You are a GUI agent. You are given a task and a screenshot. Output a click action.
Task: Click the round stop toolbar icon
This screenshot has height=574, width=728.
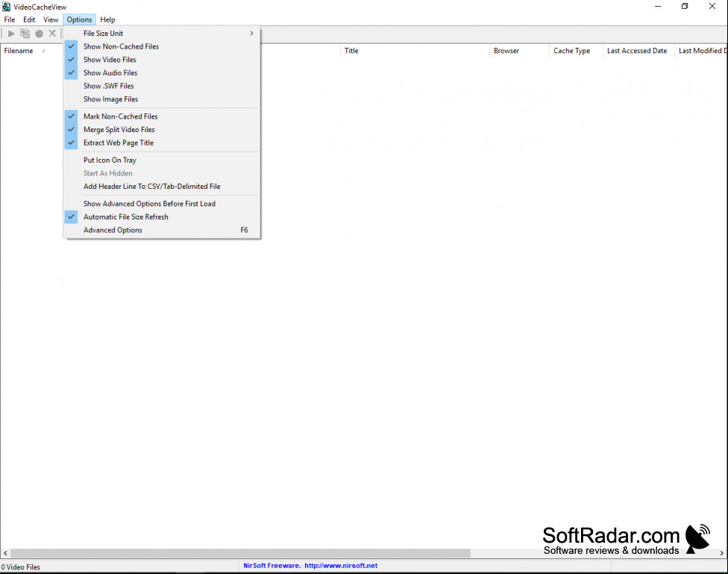[x=39, y=34]
